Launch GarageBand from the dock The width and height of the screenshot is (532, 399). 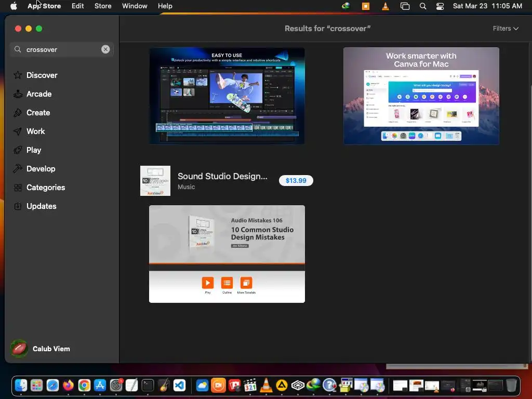coord(164,385)
